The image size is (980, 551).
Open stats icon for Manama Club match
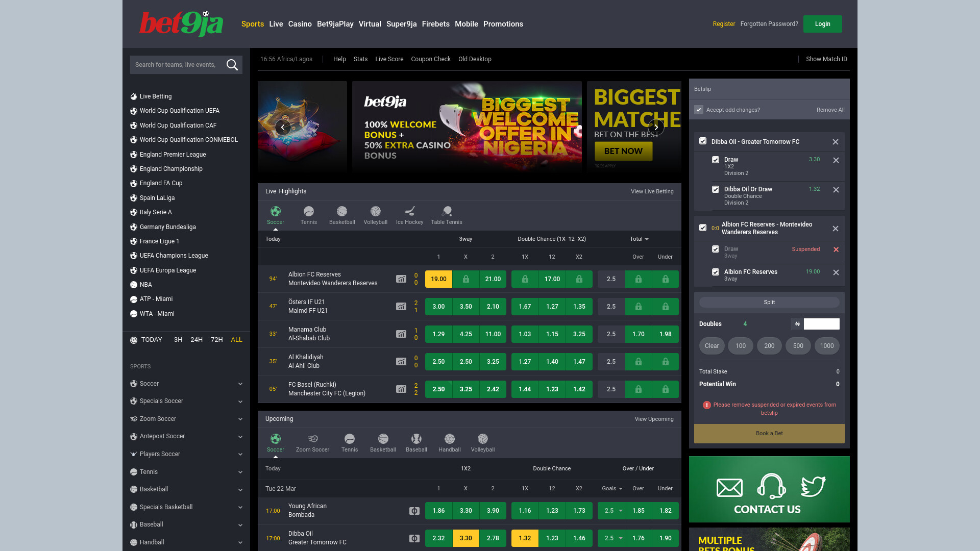(401, 334)
